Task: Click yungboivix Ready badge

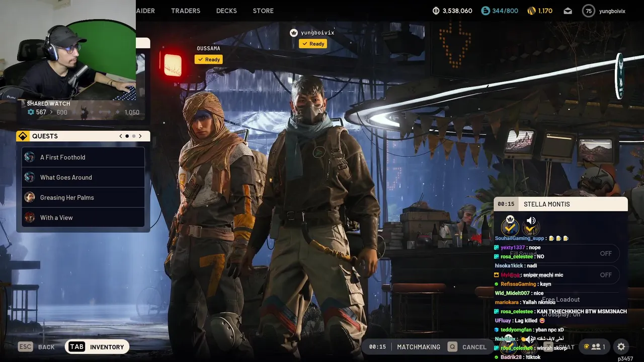Action: tap(313, 44)
